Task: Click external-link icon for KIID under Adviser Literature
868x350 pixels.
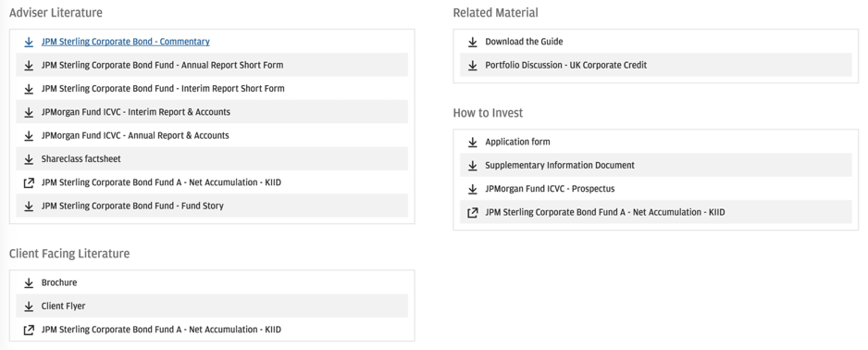Action: tap(29, 182)
